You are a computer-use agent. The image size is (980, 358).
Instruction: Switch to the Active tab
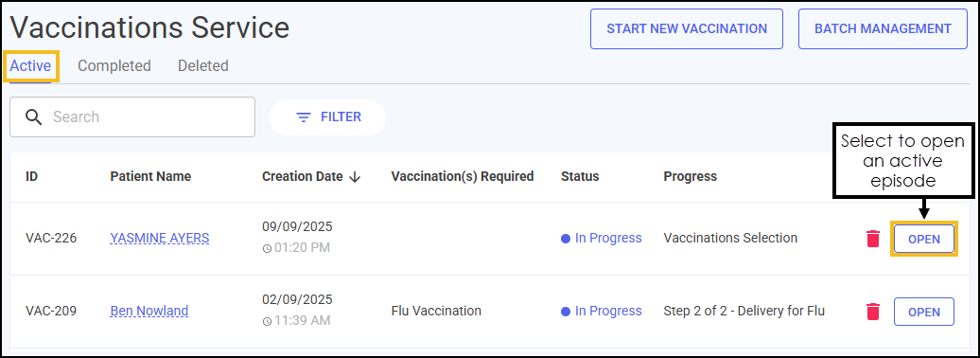(30, 65)
